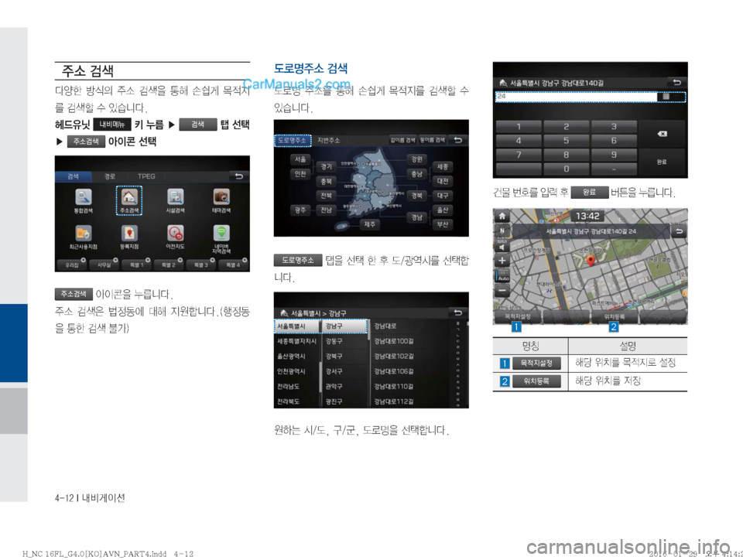The image size is (743, 560).
Task: Choose 광주 region button
Action: point(300,210)
